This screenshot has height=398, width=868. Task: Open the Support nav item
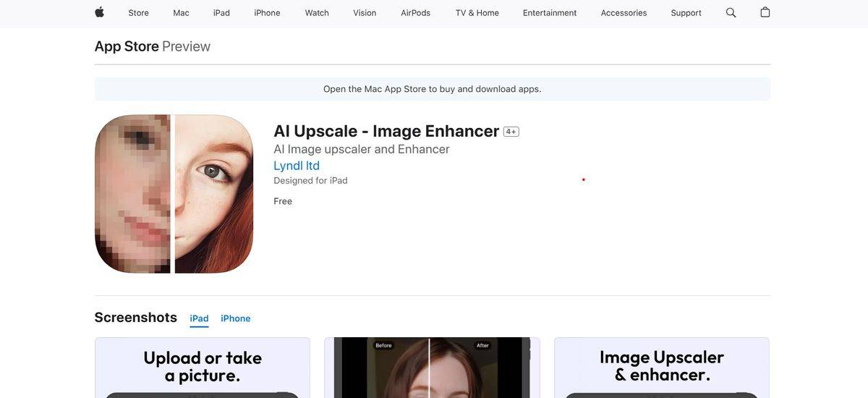[686, 13]
